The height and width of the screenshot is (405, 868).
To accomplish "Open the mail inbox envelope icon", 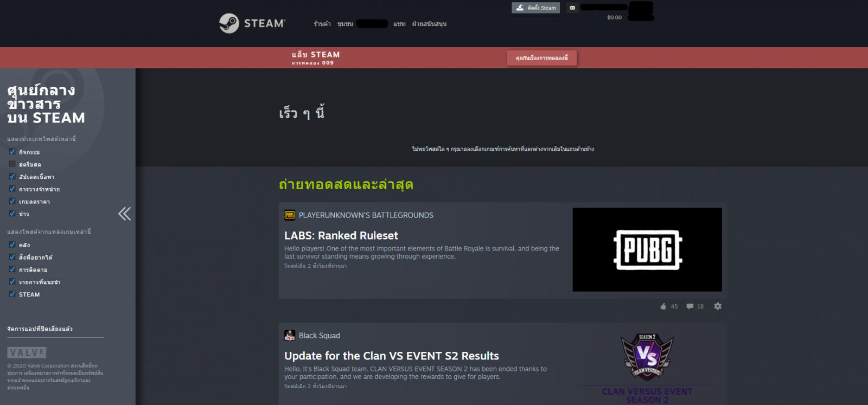I will click(572, 8).
